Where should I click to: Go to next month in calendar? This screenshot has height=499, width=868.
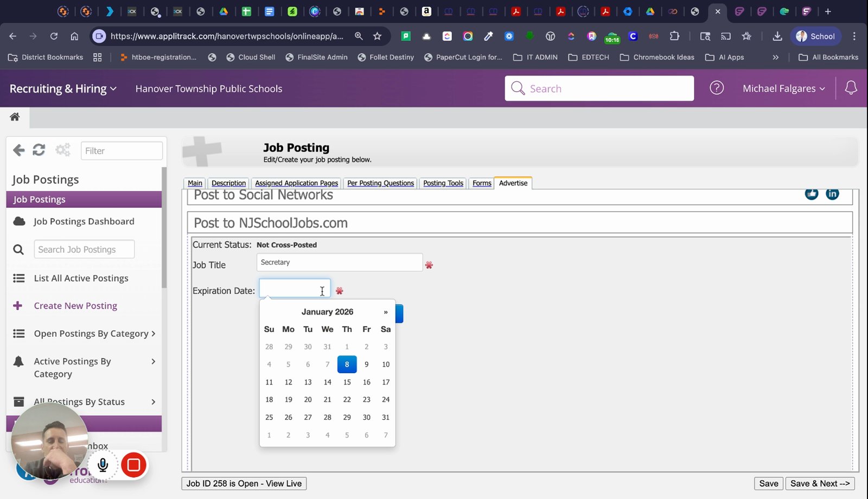[386, 312]
